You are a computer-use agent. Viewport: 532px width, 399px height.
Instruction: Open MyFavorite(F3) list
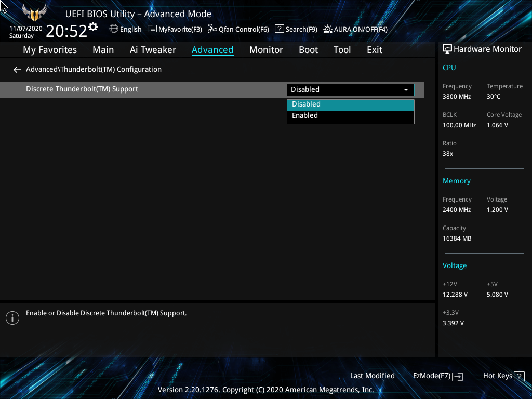click(175, 29)
